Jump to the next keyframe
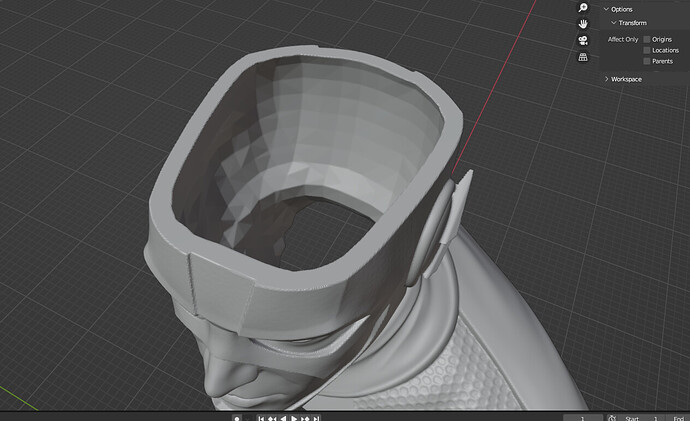 [x=305, y=418]
